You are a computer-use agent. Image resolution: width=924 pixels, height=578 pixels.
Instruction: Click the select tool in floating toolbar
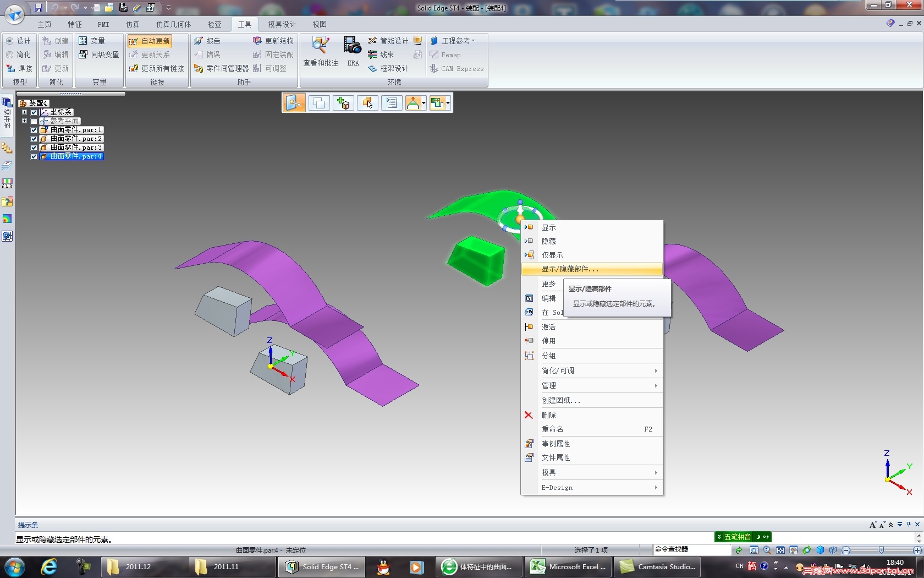[294, 103]
